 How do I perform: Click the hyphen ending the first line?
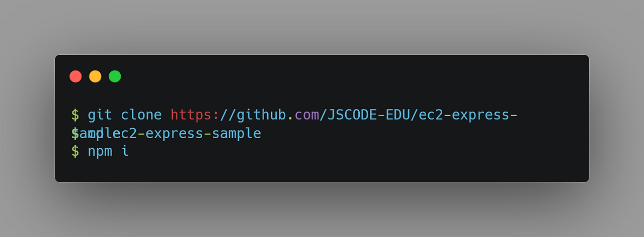(x=514, y=115)
